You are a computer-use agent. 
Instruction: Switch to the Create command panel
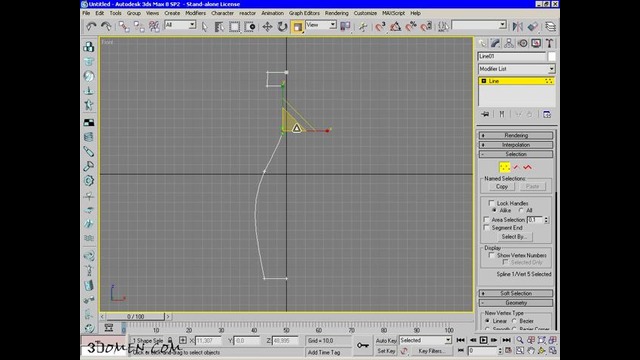point(482,43)
